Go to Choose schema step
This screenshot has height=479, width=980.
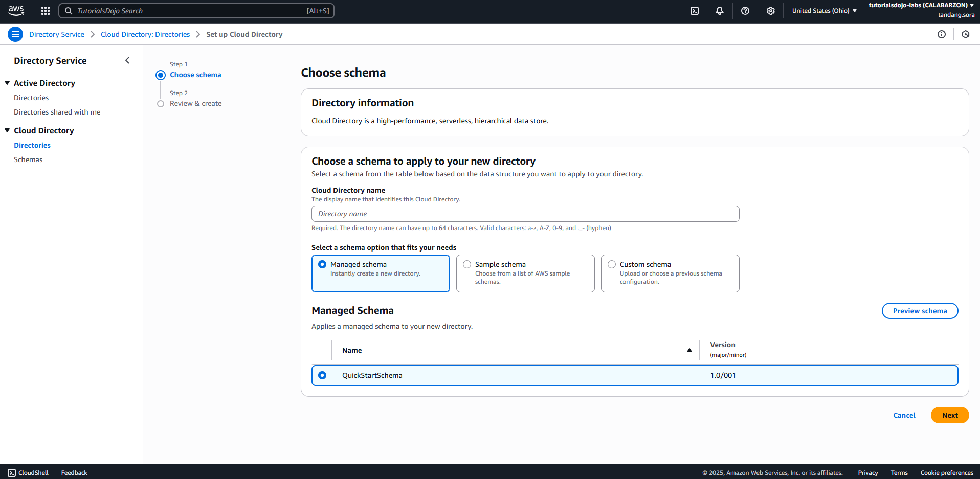(x=195, y=75)
